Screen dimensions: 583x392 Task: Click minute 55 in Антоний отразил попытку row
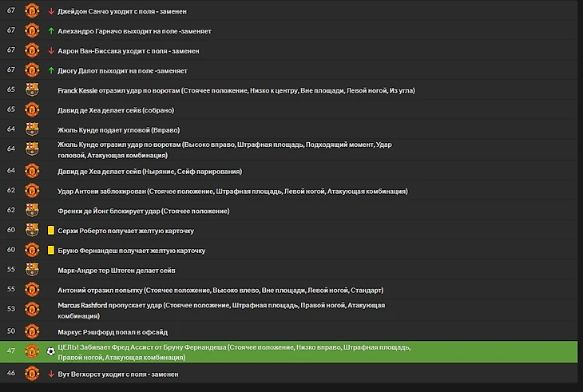pyautogui.click(x=11, y=289)
